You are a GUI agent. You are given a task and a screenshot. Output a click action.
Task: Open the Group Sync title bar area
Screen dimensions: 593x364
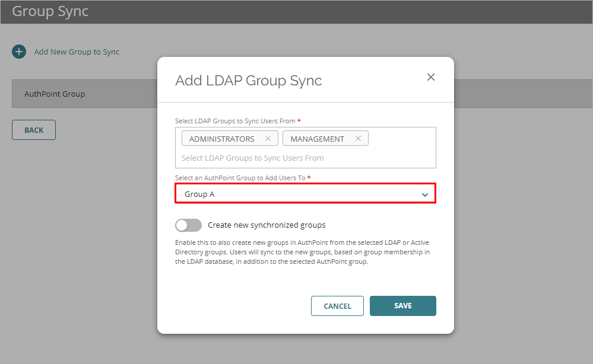coord(50,11)
